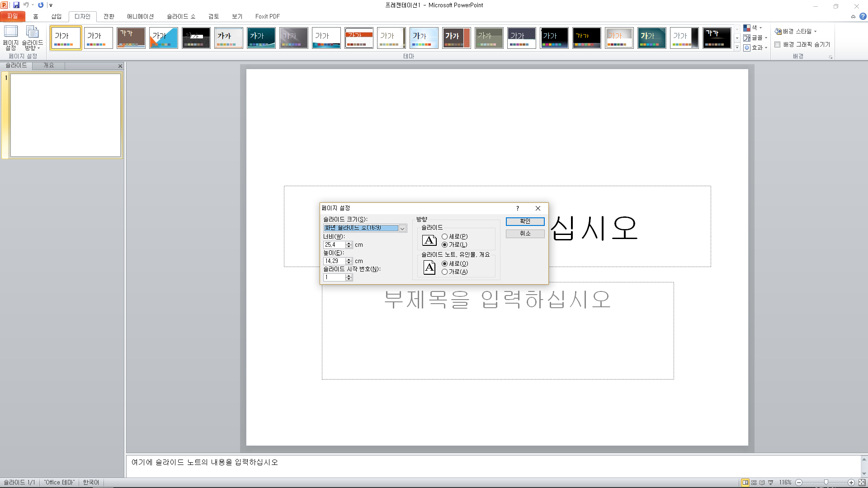The height and width of the screenshot is (488, 868).
Task: Switch to Reading view icon
Action: click(x=762, y=483)
